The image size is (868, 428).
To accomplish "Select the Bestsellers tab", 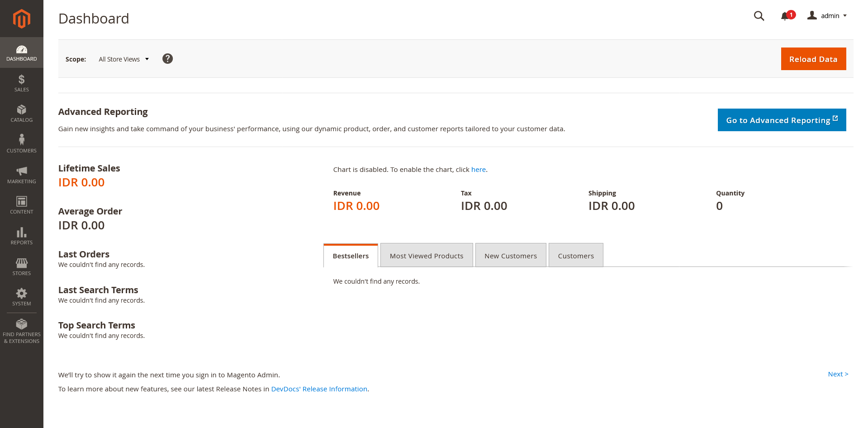I will tap(351, 256).
